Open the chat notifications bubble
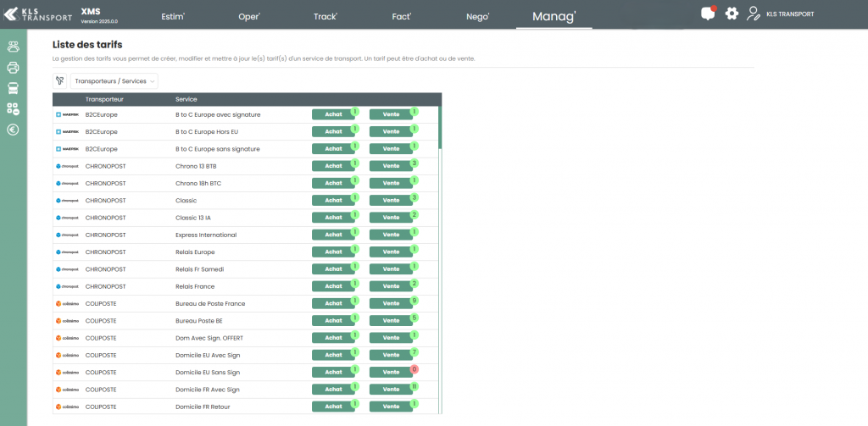This screenshot has height=426, width=868. pos(708,14)
